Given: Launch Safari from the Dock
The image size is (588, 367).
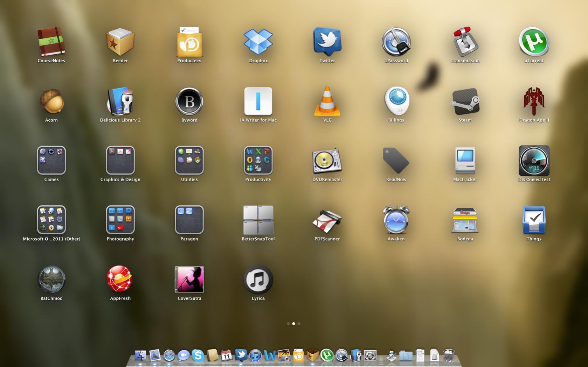Looking at the screenshot, I should (x=169, y=355).
